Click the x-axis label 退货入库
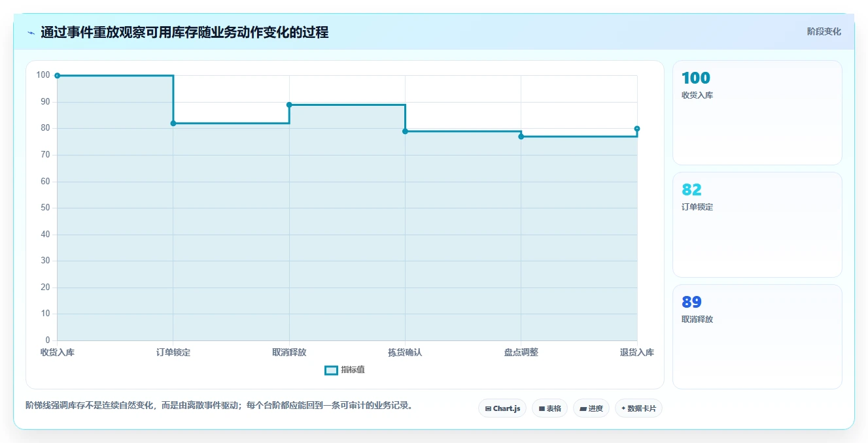The height and width of the screenshot is (443, 868). click(637, 352)
